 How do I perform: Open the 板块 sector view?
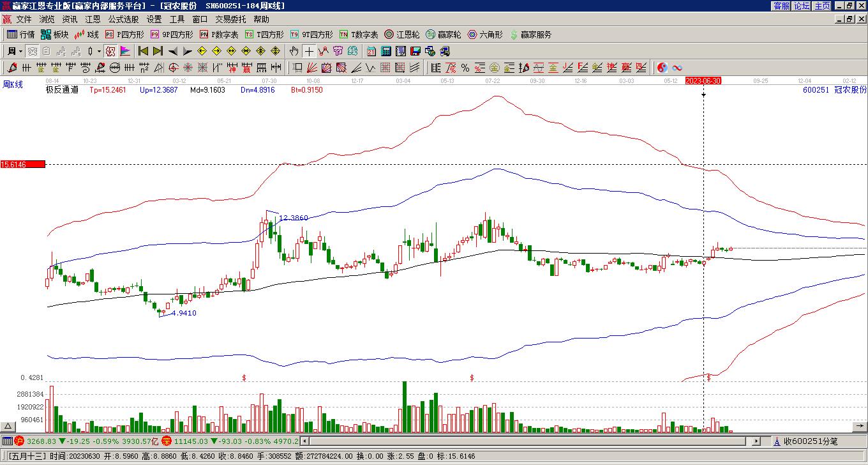54,34
